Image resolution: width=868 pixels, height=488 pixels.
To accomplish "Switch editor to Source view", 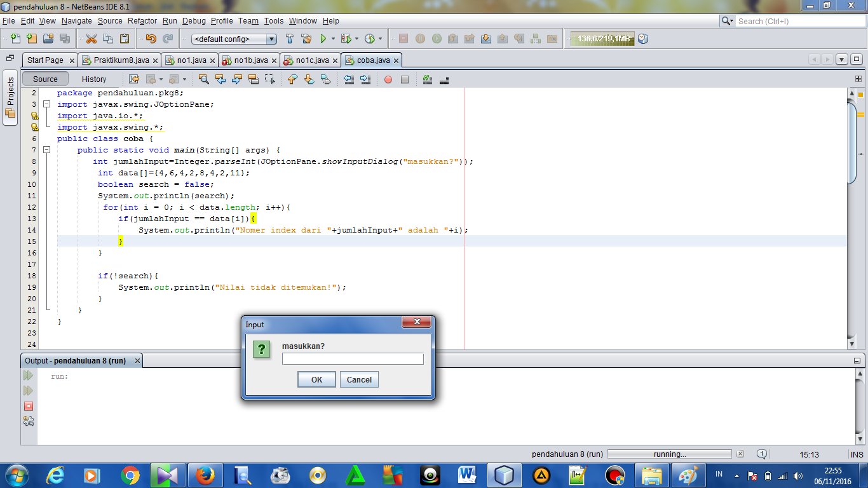I will tap(45, 79).
